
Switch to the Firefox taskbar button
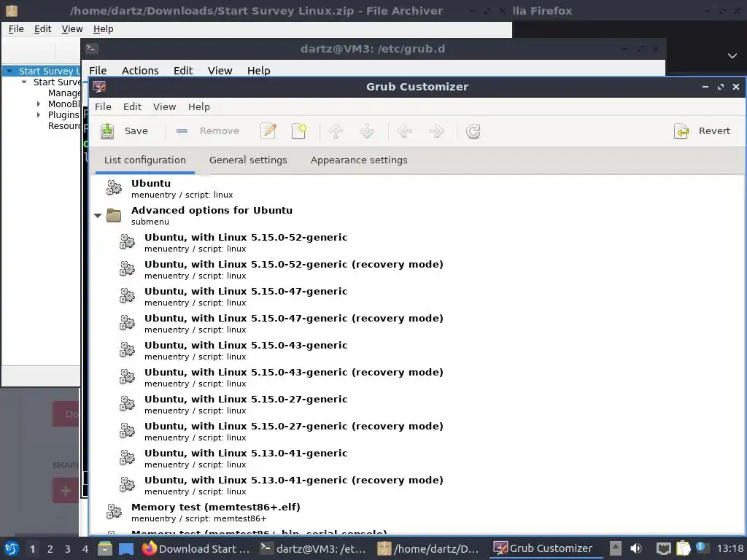click(196, 548)
